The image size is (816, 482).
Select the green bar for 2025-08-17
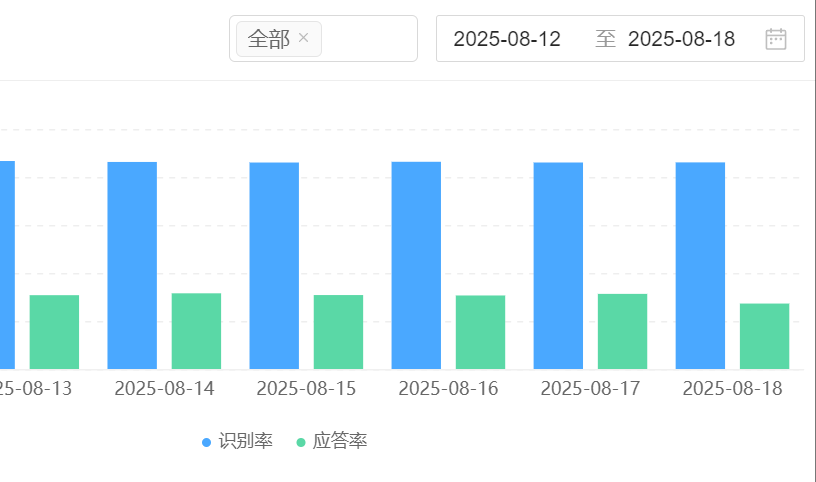click(622, 331)
